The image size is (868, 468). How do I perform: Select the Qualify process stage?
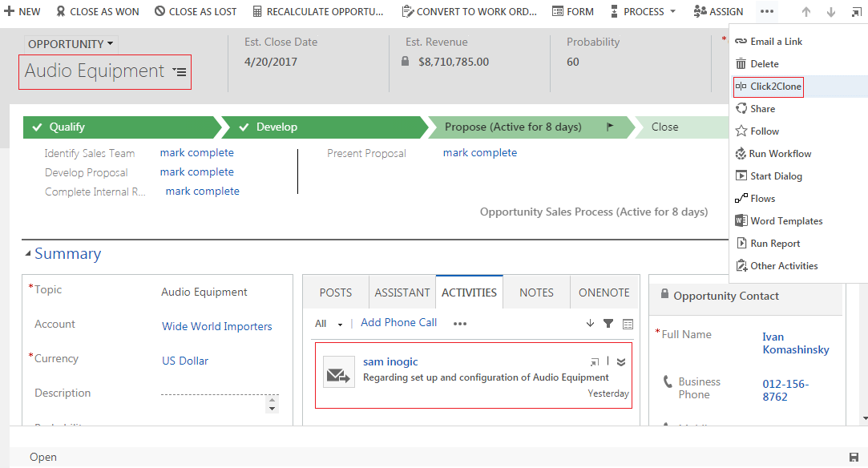pos(122,127)
